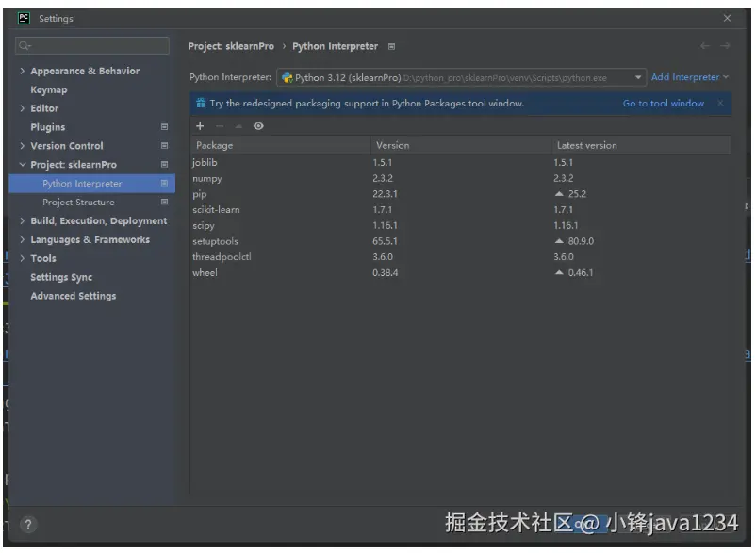Click the upgrade package arrow icon

click(x=238, y=126)
